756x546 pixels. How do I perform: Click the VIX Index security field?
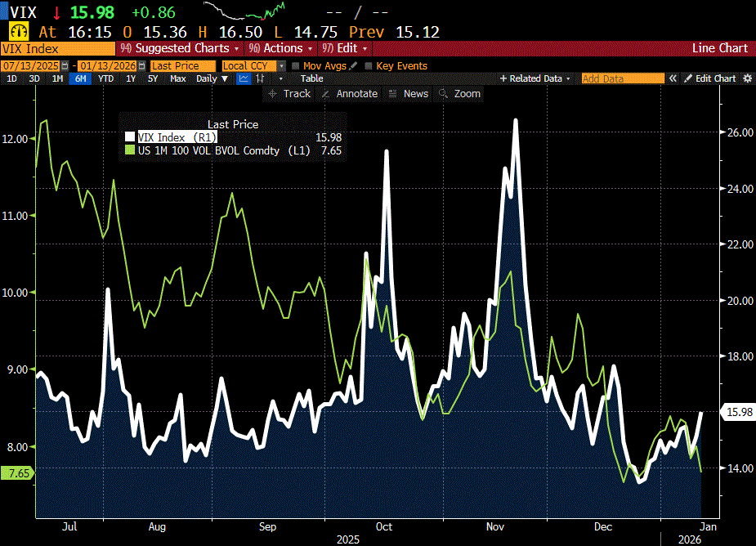(58, 49)
